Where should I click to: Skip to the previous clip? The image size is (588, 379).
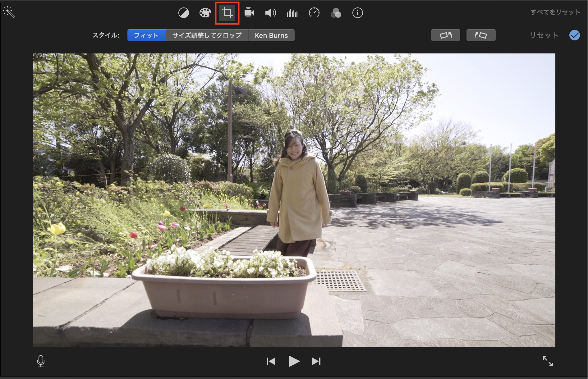point(271,361)
